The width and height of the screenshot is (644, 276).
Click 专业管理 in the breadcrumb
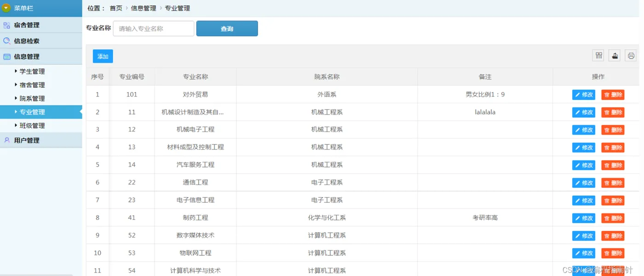pyautogui.click(x=178, y=8)
